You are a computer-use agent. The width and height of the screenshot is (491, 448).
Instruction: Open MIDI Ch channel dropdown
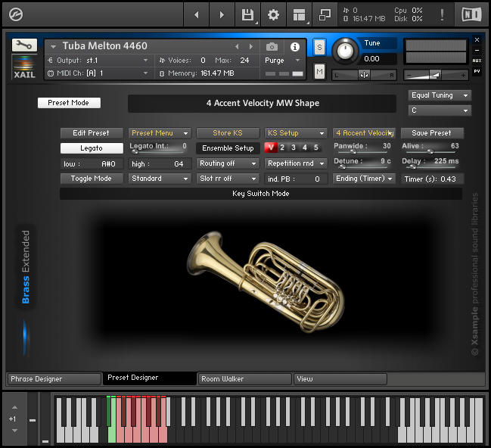pos(98,73)
